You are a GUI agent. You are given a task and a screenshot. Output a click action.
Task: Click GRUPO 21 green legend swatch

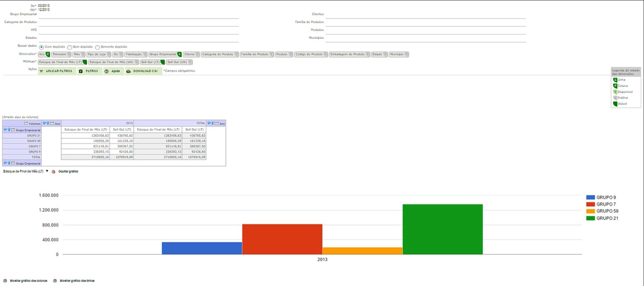590,218
